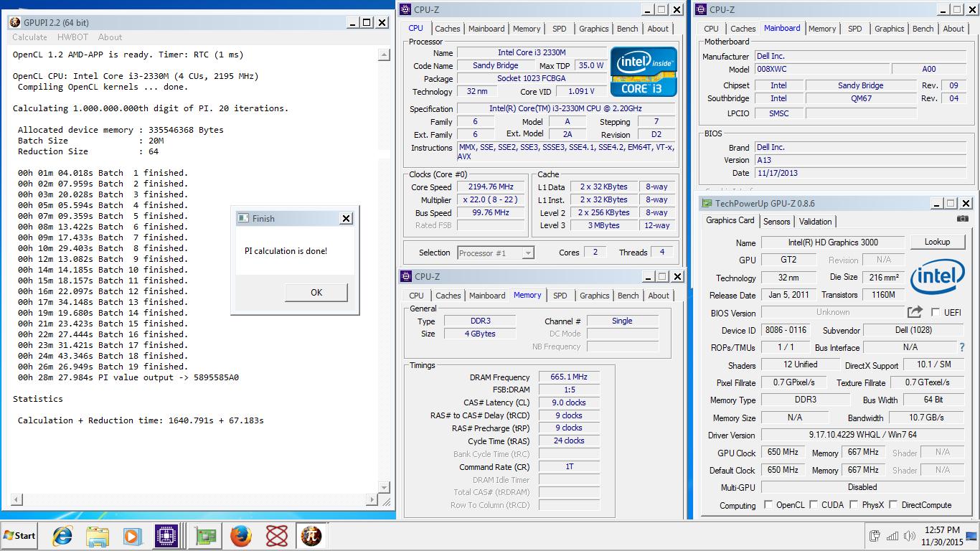The image size is (980, 551).
Task: Click 'PI calculation is done!' message text
Action: coord(286,251)
